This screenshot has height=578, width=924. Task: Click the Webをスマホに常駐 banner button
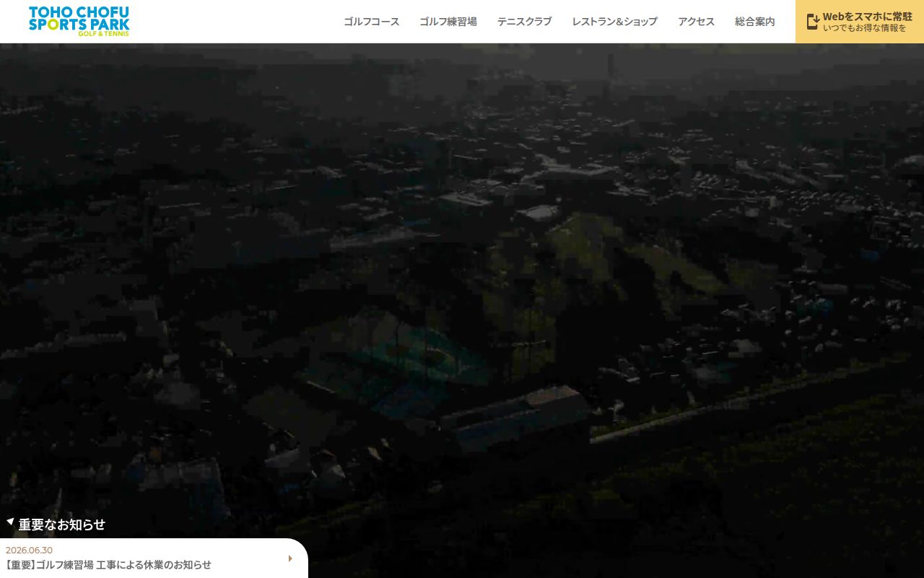[860, 22]
